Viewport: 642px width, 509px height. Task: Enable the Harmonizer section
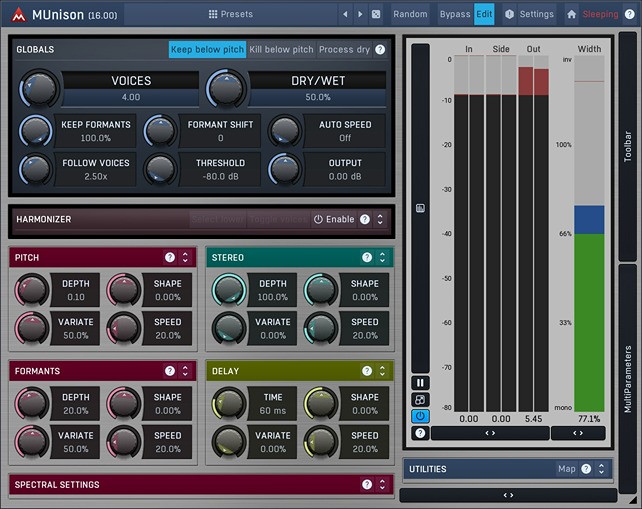pos(334,219)
